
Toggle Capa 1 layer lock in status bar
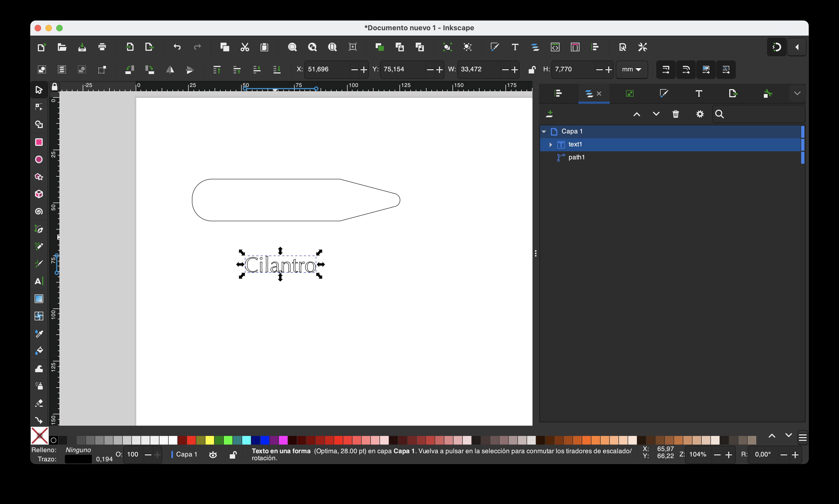[x=233, y=455]
